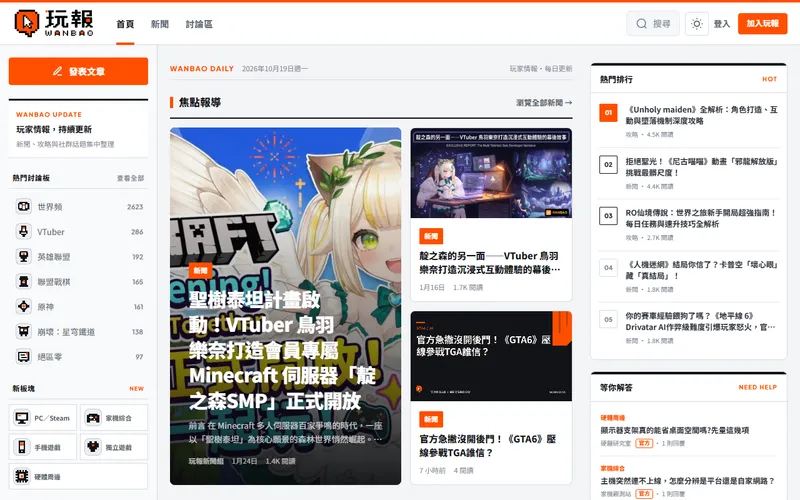Open the 絕區零 board icon
The width and height of the screenshot is (800, 500).
coord(23,357)
